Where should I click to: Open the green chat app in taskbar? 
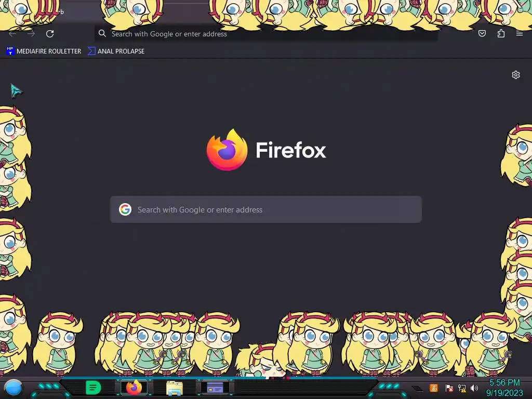click(93, 388)
